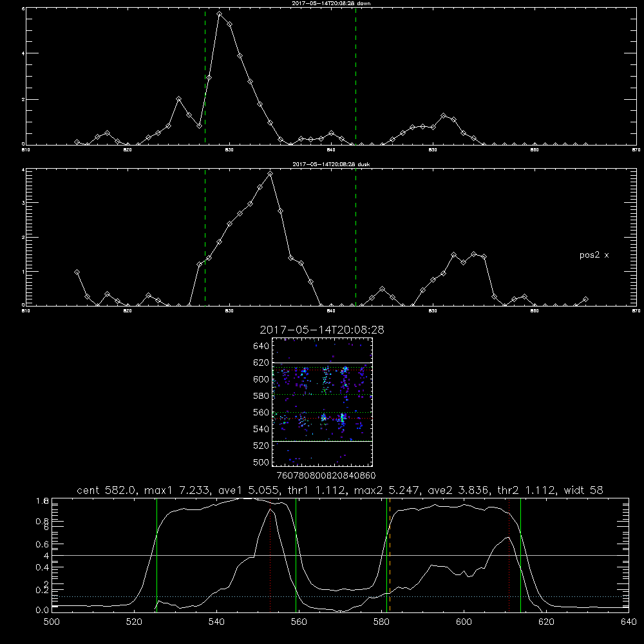
Task: Select "cent 582.0" in the statistics line
Action: (107, 490)
